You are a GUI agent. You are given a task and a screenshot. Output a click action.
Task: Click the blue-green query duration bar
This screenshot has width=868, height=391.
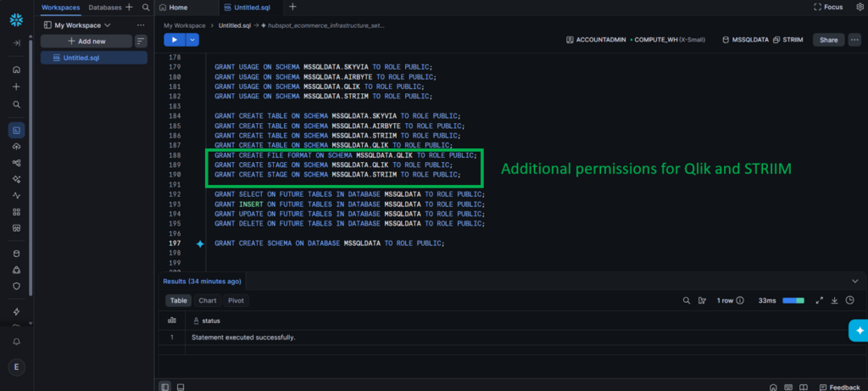tap(793, 300)
